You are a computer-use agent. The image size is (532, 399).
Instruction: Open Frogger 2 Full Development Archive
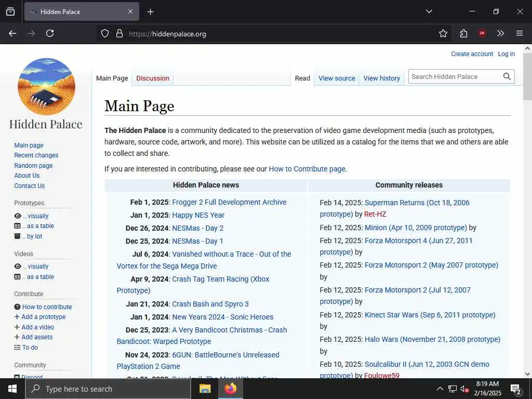229,202
